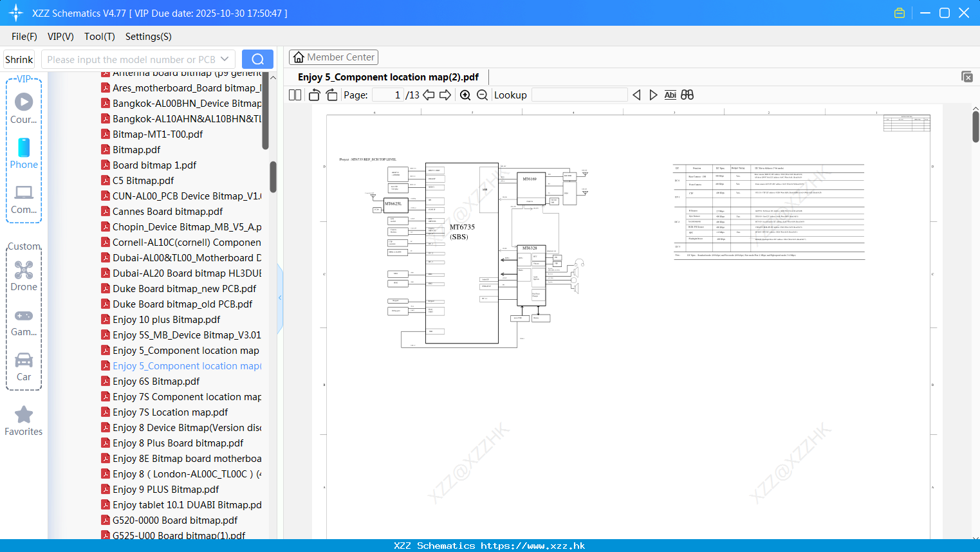Click the blue search magnifier button
This screenshot has height=552, width=980.
point(257,59)
